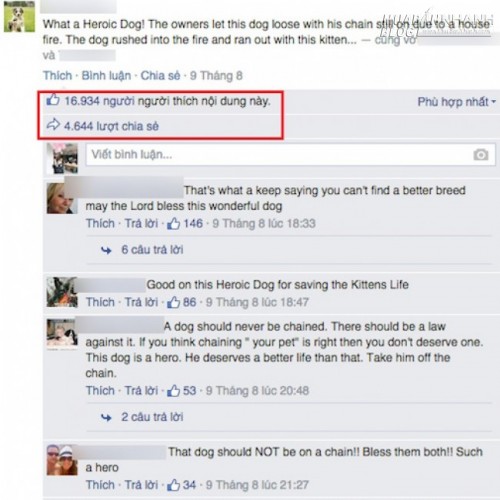Open the 9 Tháng 8 lúc 20:48 timestamp
Viewport: 500px width, 500px height.
click(257, 390)
